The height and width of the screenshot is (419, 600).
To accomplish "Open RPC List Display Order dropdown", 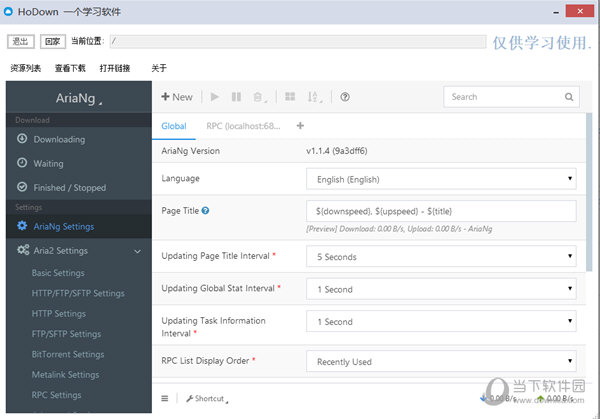I will click(x=441, y=361).
